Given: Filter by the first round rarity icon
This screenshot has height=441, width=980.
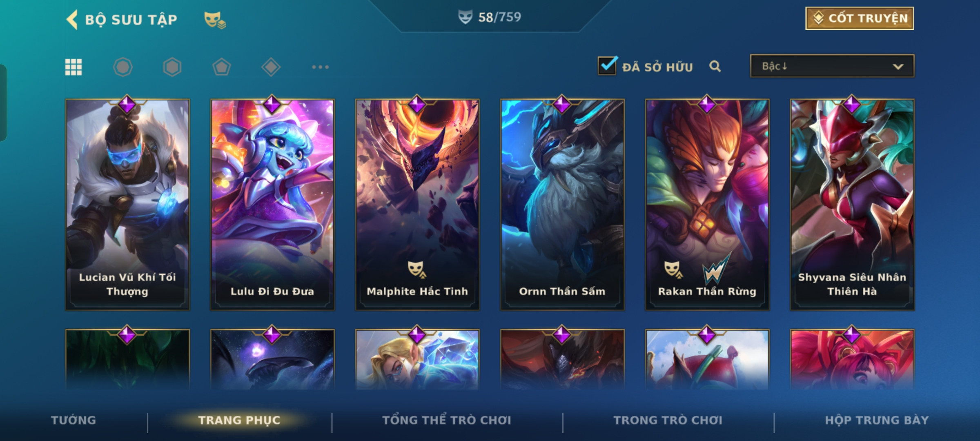Looking at the screenshot, I should click(x=123, y=67).
